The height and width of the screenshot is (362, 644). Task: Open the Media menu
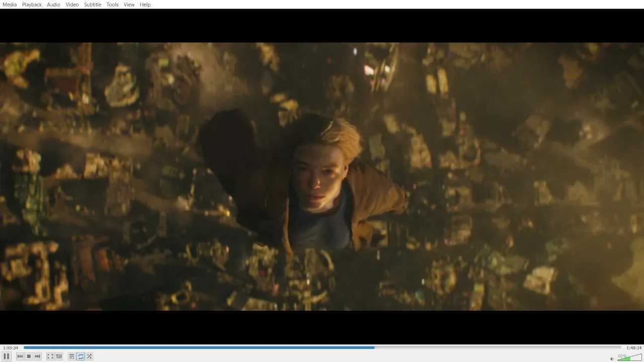coord(10,5)
